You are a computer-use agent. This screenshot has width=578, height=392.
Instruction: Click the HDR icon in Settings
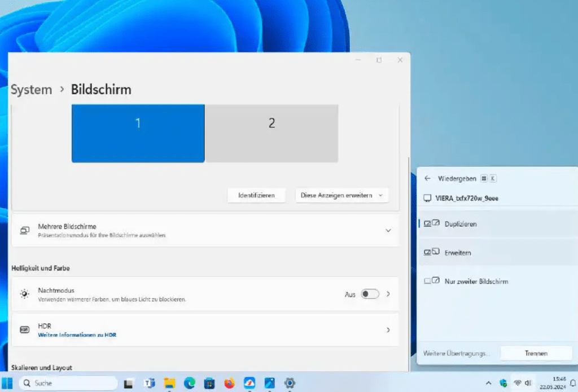(23, 329)
